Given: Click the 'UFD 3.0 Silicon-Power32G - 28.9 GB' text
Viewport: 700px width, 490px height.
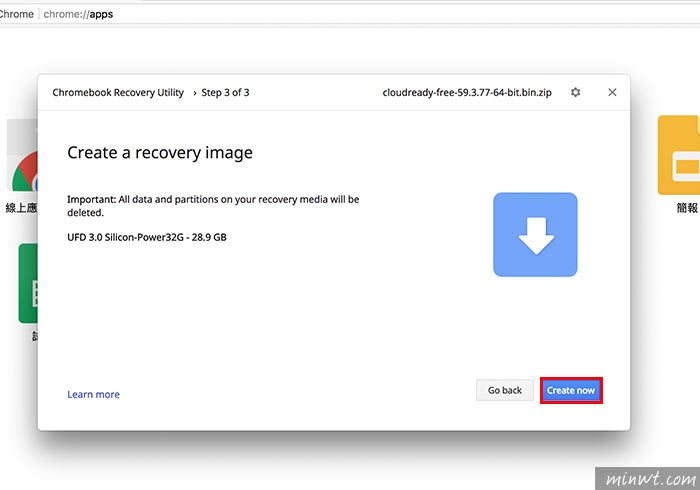Looking at the screenshot, I should tap(147, 237).
